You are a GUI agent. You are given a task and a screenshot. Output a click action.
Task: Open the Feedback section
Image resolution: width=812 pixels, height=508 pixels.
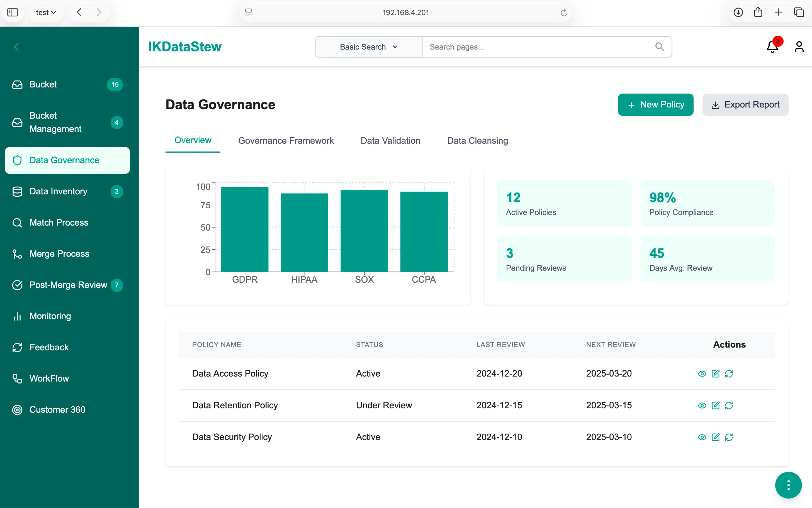[x=49, y=347]
